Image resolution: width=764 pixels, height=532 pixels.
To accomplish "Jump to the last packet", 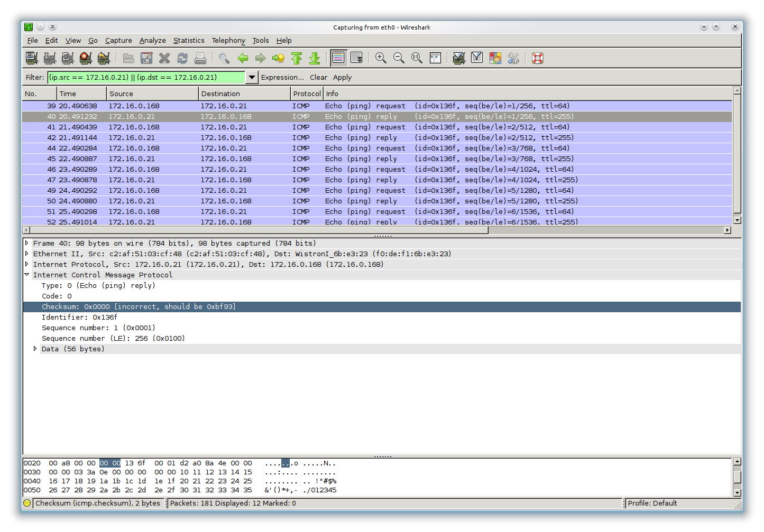I will pos(315,58).
